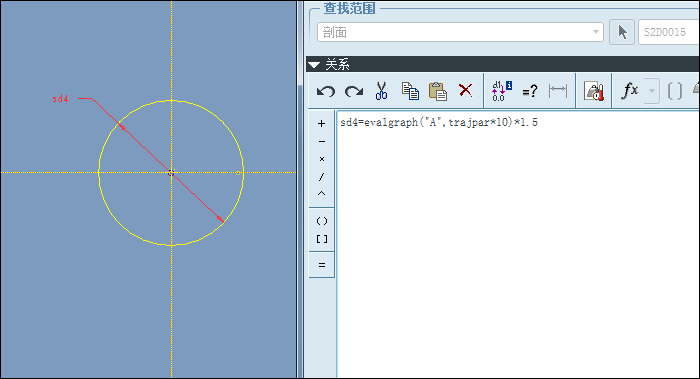Click the selection arrow picker button
700x379 pixels.
pyautogui.click(x=622, y=32)
